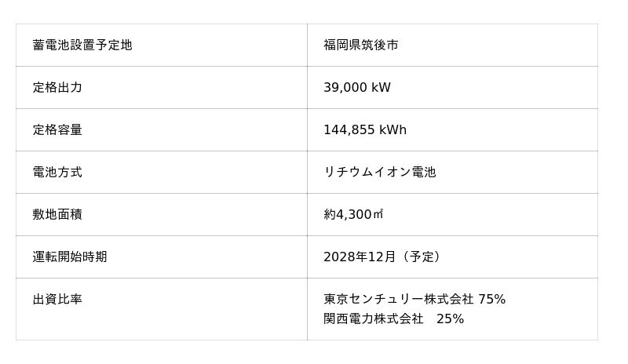Image resolution: width=628 pixels, height=364 pixels.
Task: Select the 東京センチュリー株式会社 company name
Action: click(398, 300)
